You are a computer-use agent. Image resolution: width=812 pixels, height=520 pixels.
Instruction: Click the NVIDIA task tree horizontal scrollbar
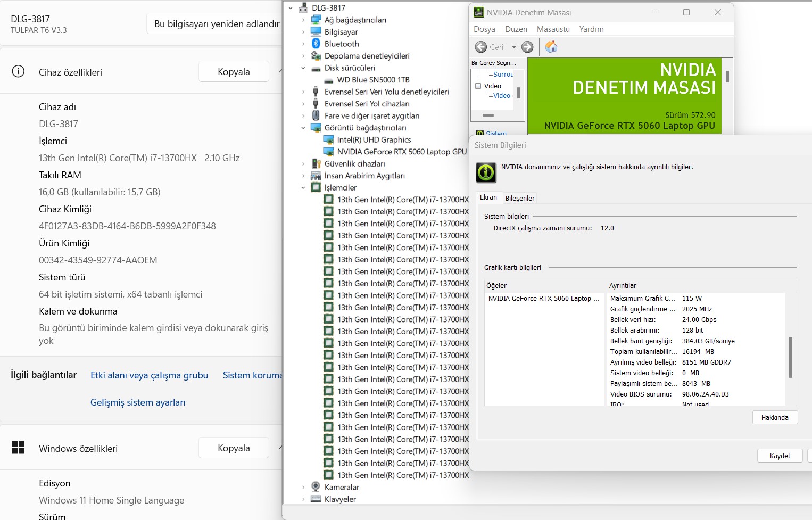(x=488, y=115)
